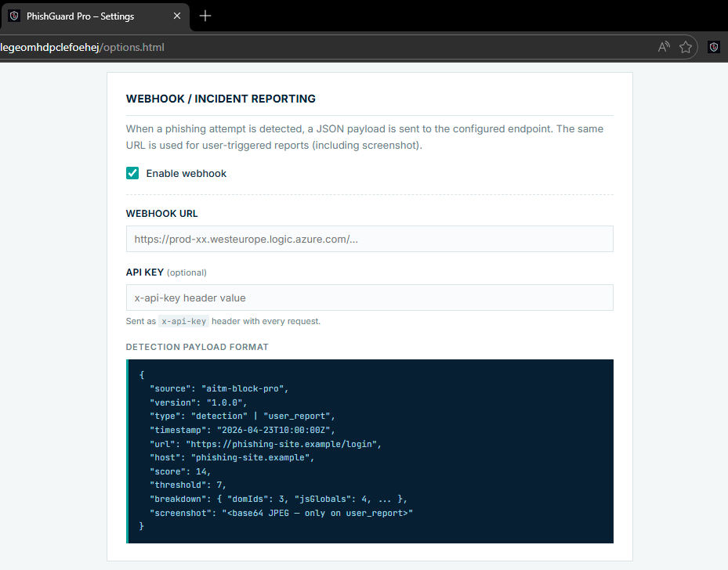Click the API KEY field label
This screenshot has height=570, width=728.
(x=145, y=272)
